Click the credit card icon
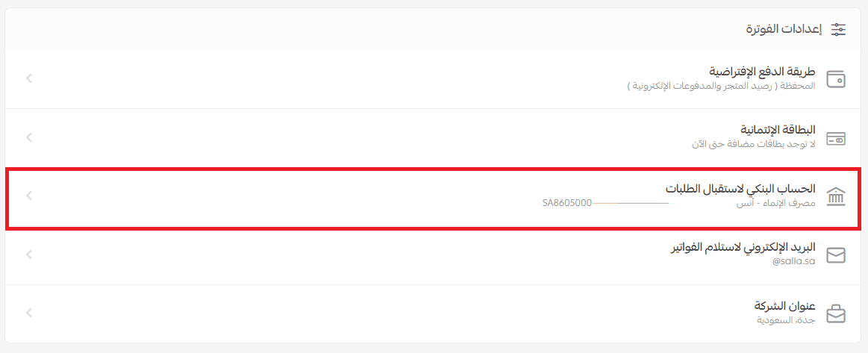 tap(836, 138)
